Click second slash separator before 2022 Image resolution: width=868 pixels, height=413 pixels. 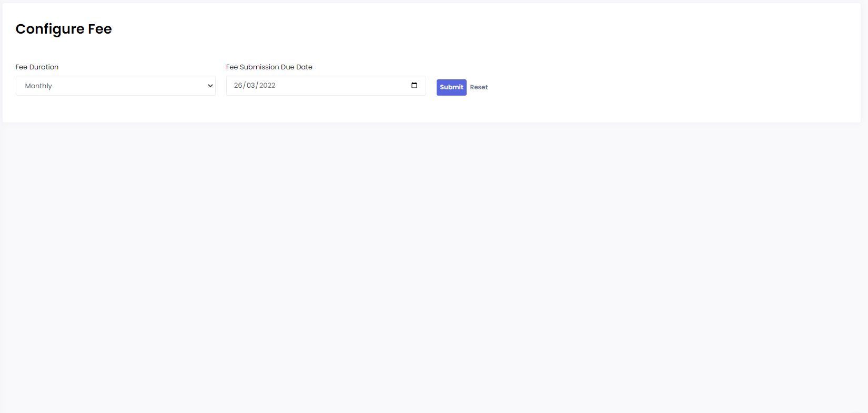pos(257,85)
